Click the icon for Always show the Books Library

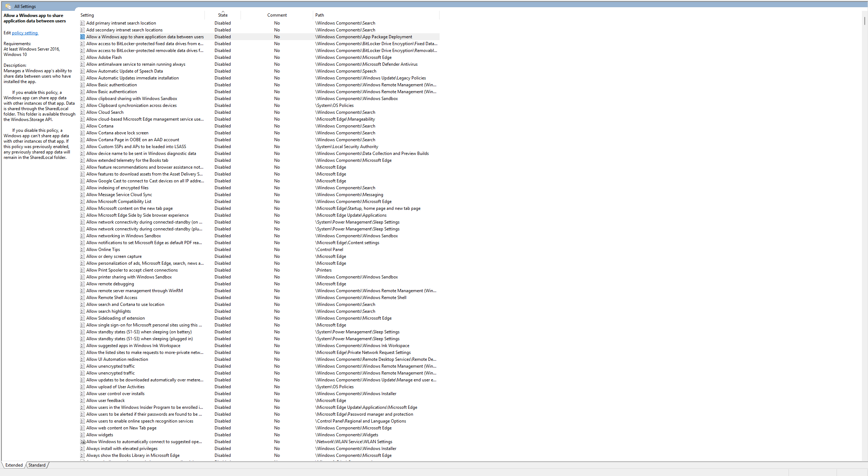point(83,455)
